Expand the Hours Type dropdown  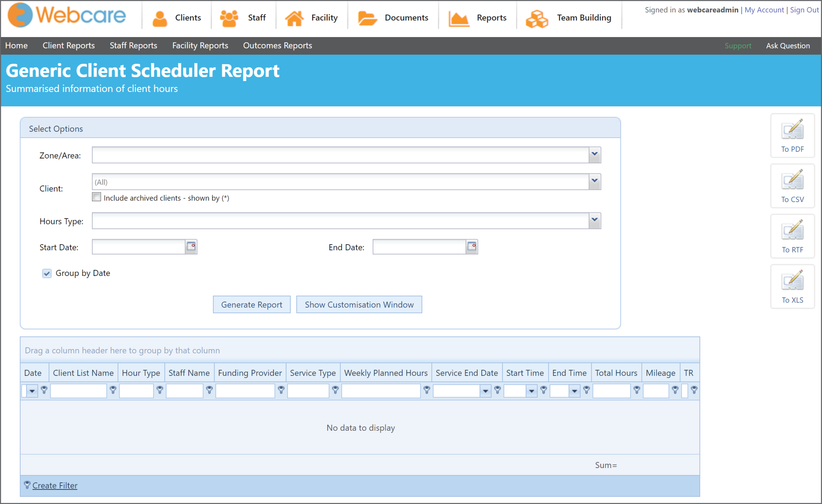pos(594,220)
